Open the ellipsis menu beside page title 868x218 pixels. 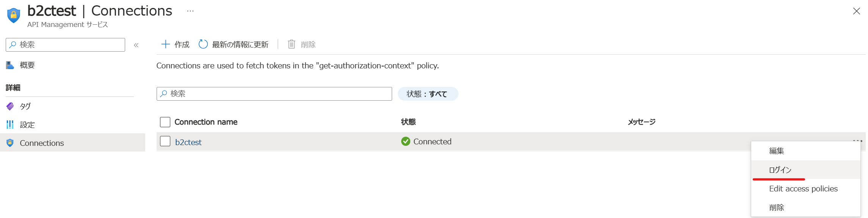pos(190,11)
